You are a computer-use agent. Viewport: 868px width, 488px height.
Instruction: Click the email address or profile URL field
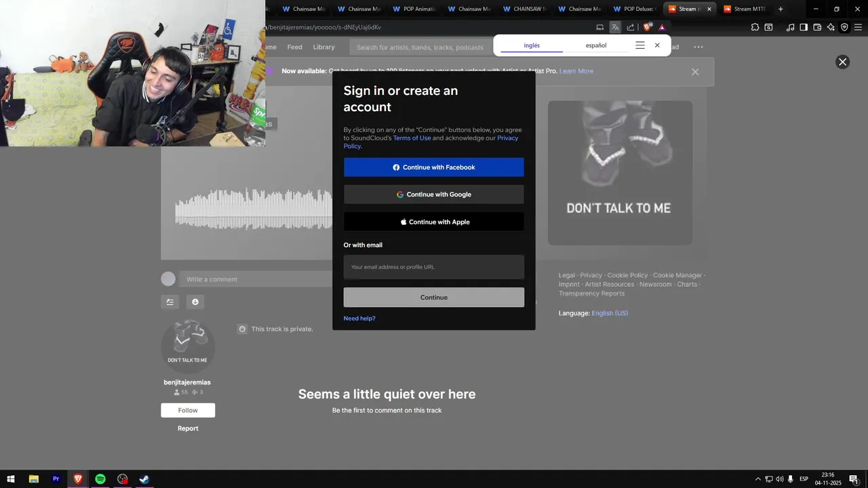434,267
